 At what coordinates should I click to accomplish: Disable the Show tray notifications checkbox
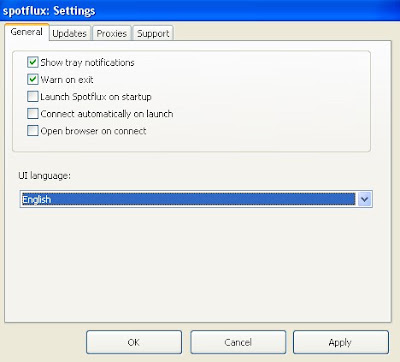33,62
